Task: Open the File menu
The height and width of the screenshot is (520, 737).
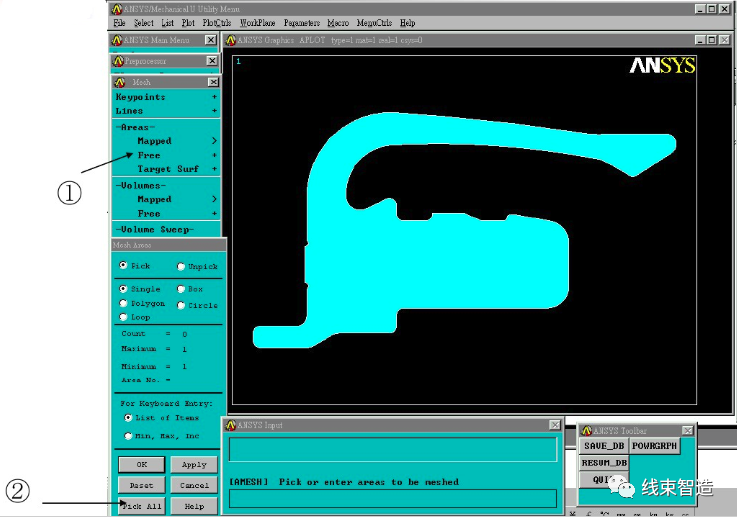Action: pyautogui.click(x=119, y=23)
